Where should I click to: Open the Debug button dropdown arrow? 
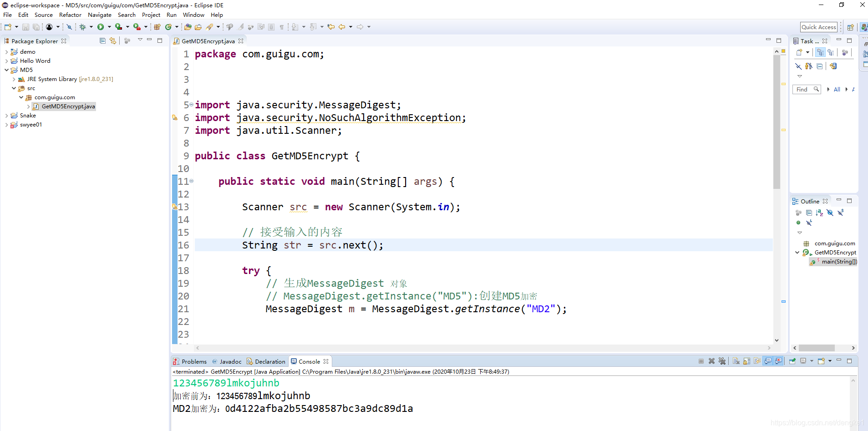[x=91, y=27]
